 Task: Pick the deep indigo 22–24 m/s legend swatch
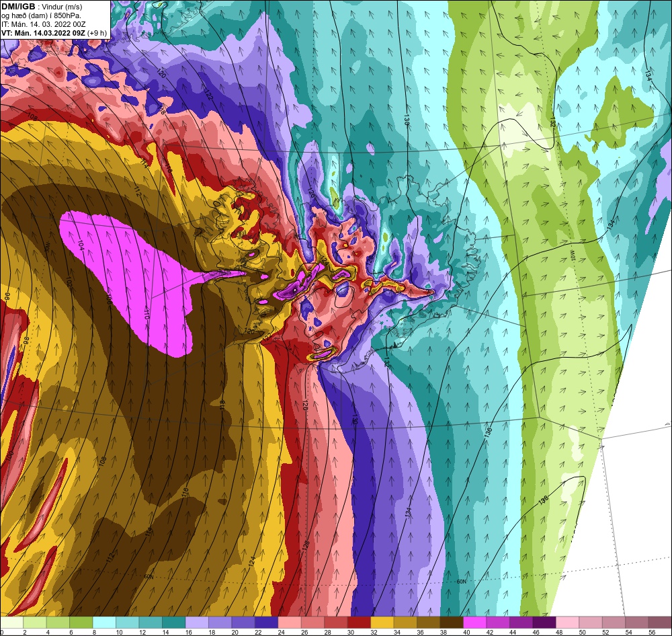point(266,623)
